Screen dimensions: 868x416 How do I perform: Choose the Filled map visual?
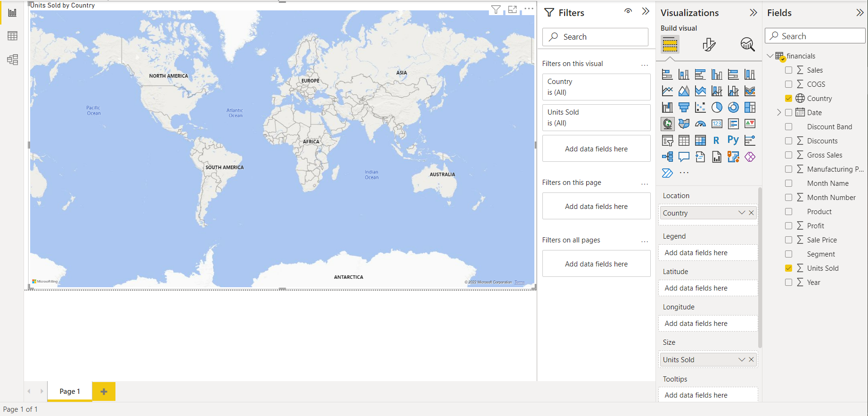[684, 124]
